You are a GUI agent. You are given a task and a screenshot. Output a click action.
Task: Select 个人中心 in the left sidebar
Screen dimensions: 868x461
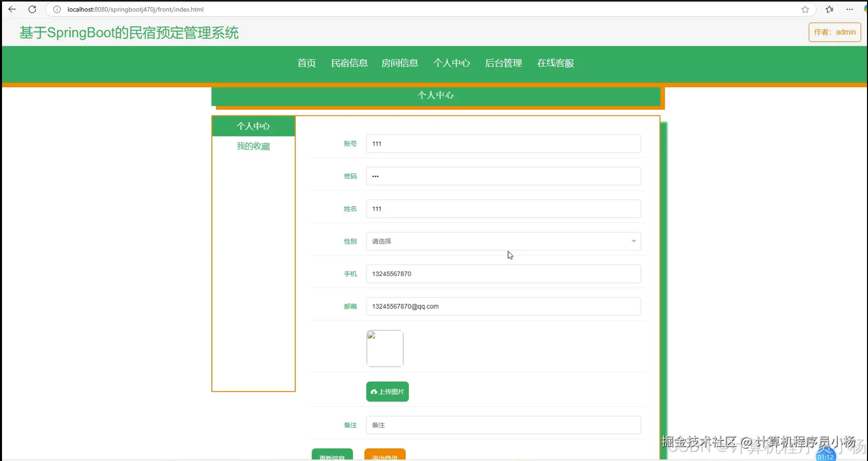(253, 125)
